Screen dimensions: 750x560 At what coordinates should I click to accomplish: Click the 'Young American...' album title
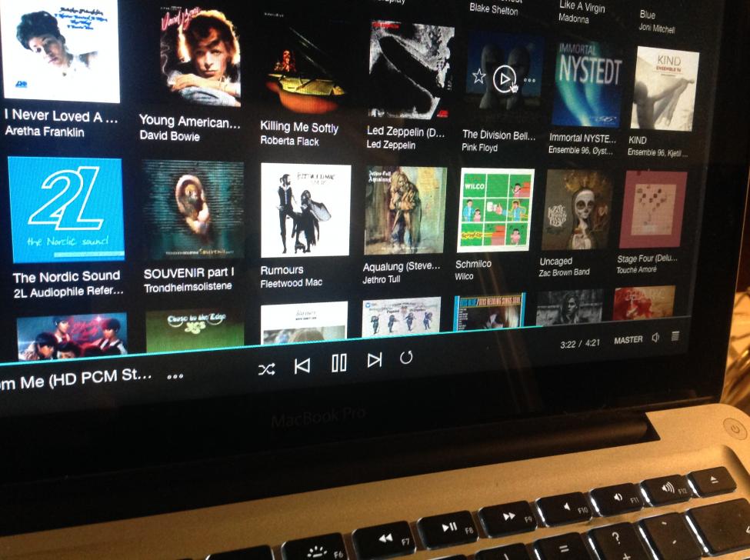pyautogui.click(x=190, y=121)
